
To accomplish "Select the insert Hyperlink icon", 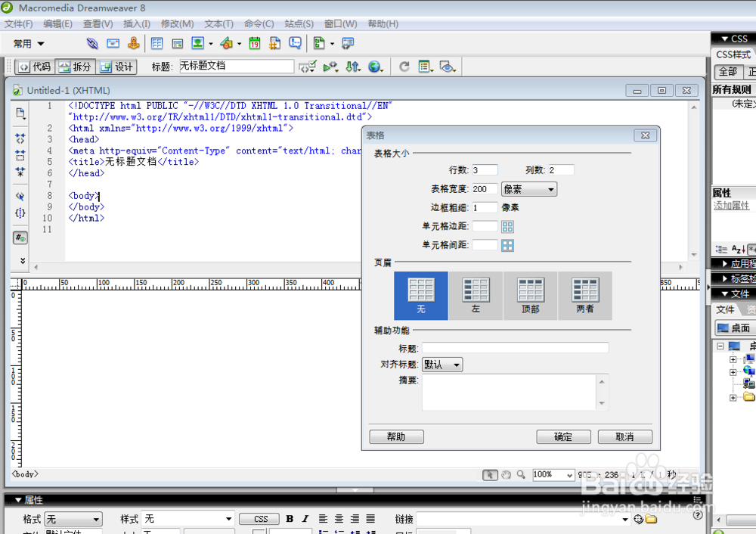I will point(92,43).
